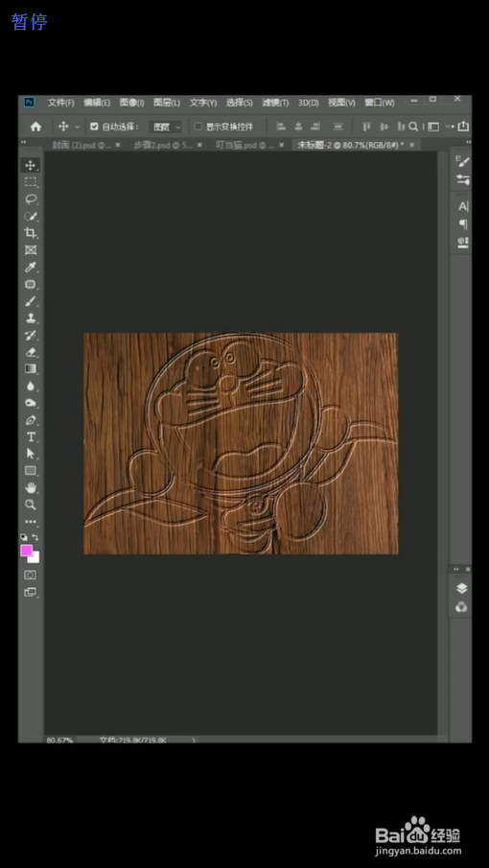489x868 pixels.
Task: Enable Show Transform Controls checkbox
Action: pyautogui.click(x=198, y=127)
